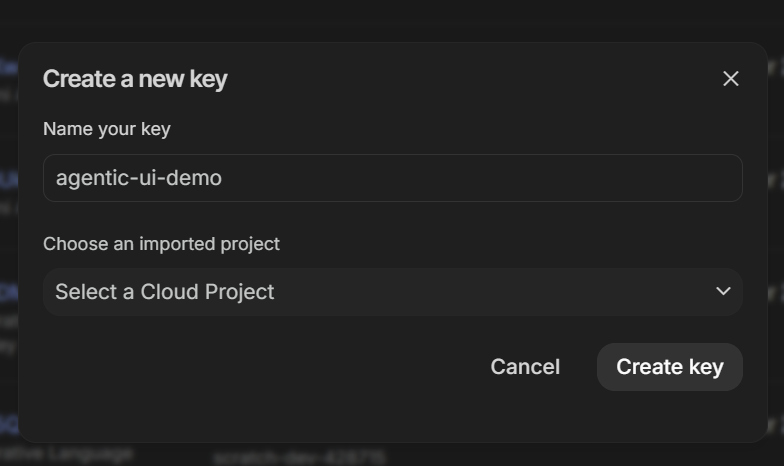Screen dimensions: 784x466
Task: Click the Select a Cloud Project placeholder text
Action: (165, 292)
